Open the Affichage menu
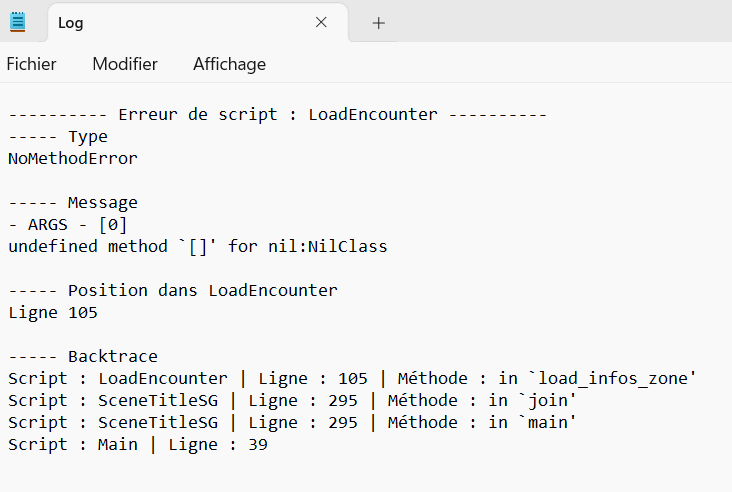The image size is (732, 492). coord(229,64)
